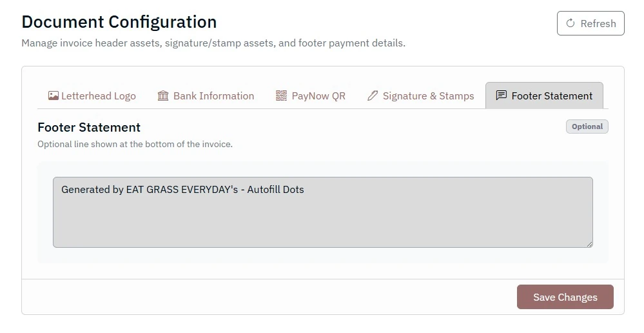The height and width of the screenshot is (333, 644).
Task: Click the circular arrow refresh icon
Action: pyautogui.click(x=570, y=23)
